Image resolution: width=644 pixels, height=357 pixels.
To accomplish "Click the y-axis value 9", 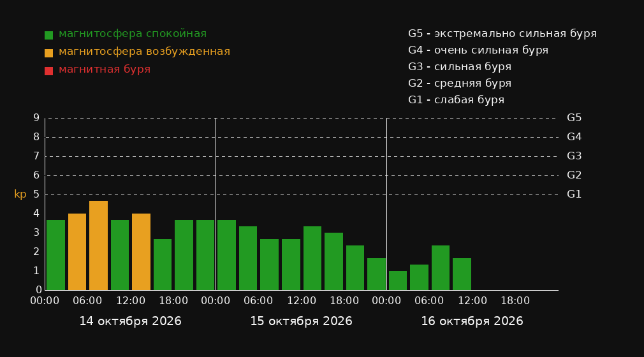I will click(36, 118).
